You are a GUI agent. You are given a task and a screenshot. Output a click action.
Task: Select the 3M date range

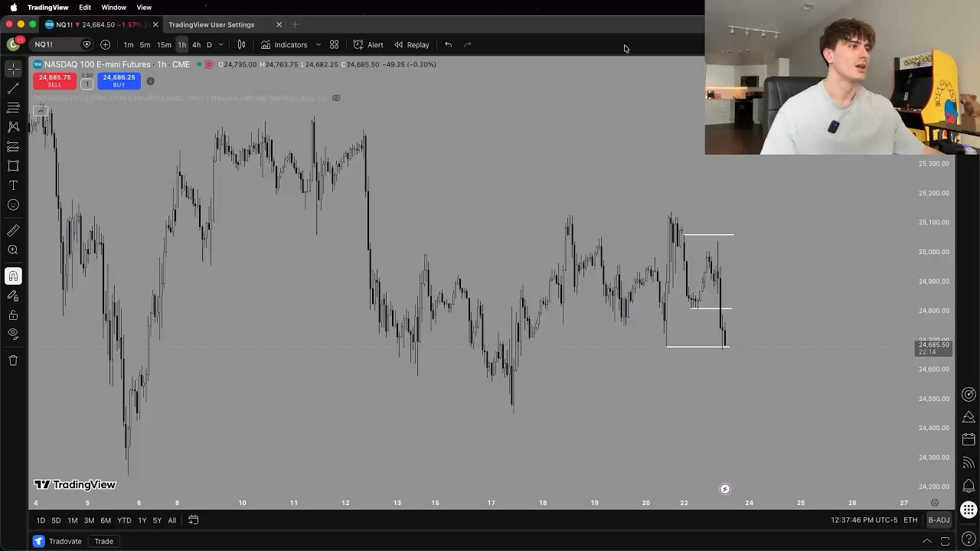tap(89, 520)
